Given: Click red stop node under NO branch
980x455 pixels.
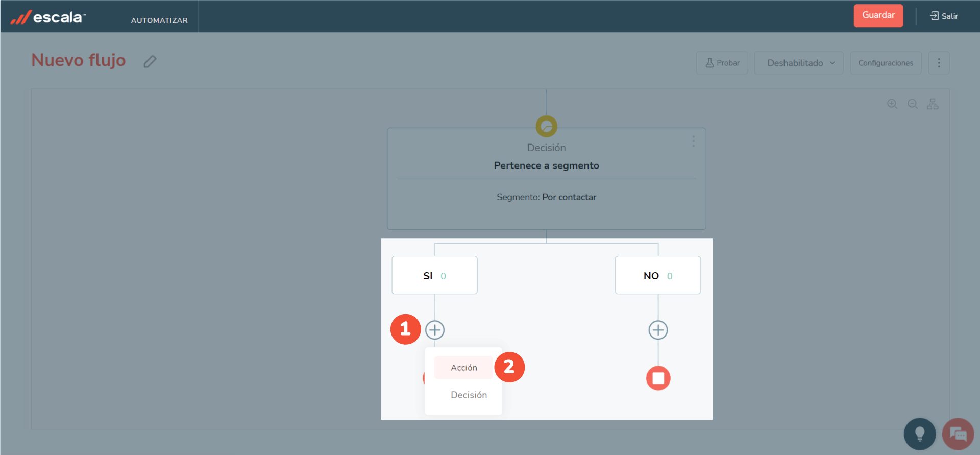Looking at the screenshot, I should pyautogui.click(x=658, y=378).
